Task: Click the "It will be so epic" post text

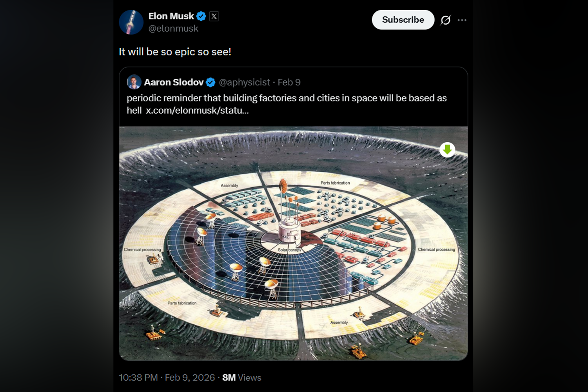Action: coord(175,52)
